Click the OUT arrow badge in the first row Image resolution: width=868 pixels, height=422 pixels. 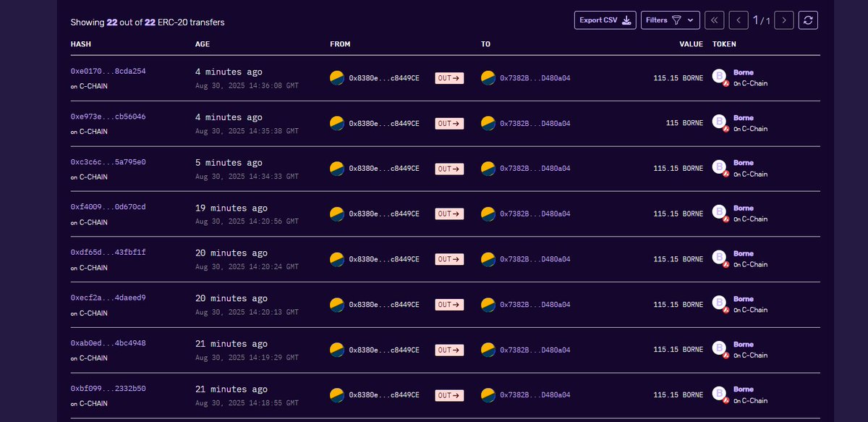pos(448,77)
